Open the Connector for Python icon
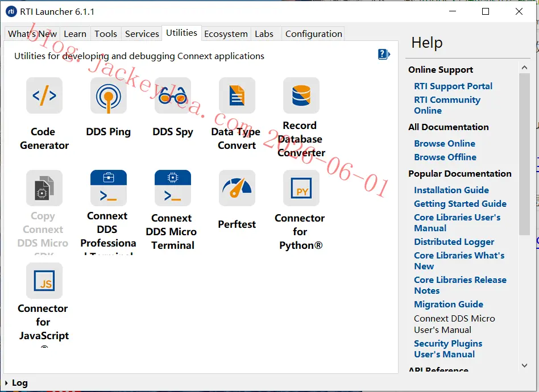 point(301,188)
